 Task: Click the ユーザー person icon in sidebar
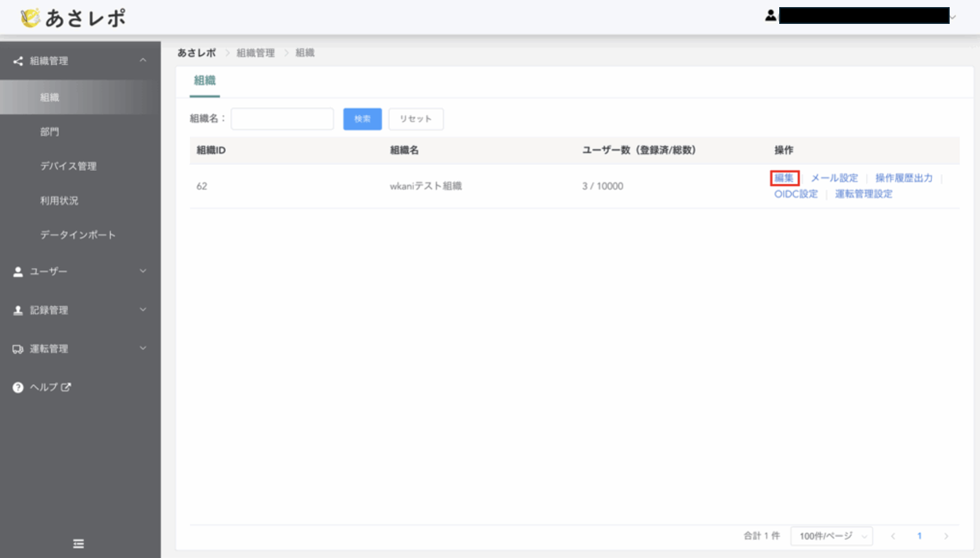tap(18, 272)
